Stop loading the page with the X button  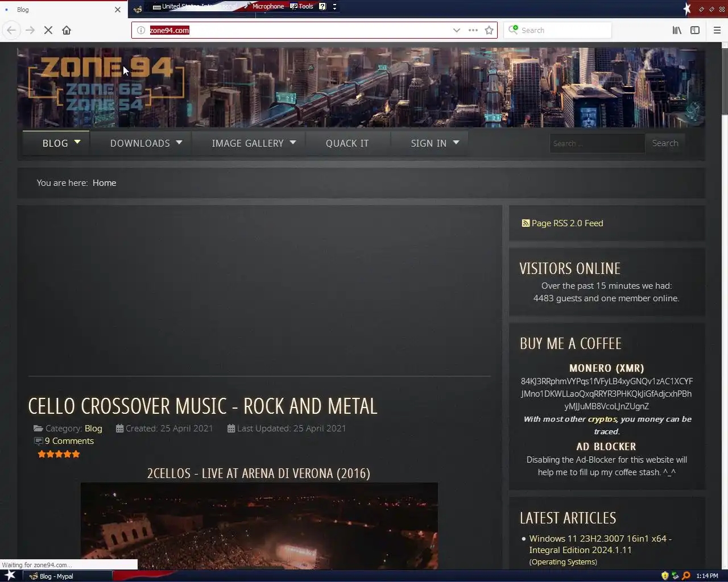coord(48,30)
